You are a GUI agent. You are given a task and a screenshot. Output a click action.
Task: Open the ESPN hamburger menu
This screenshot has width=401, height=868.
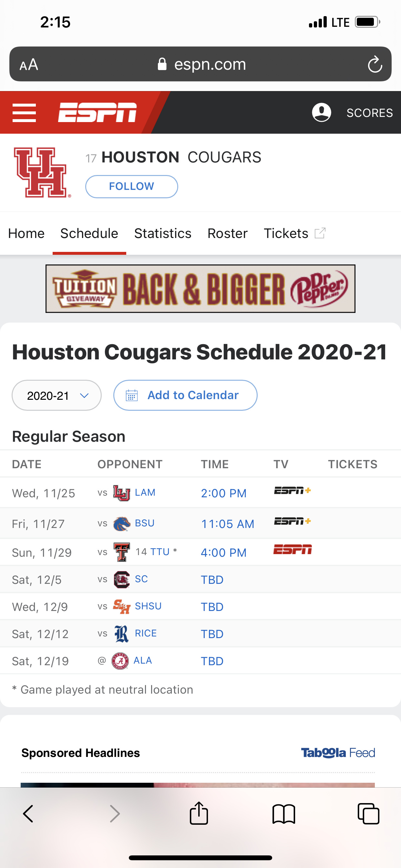pos(24,113)
